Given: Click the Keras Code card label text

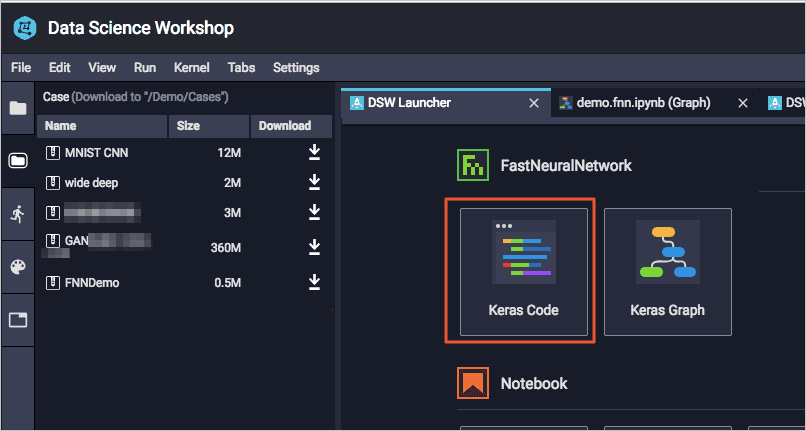Looking at the screenshot, I should (524, 310).
